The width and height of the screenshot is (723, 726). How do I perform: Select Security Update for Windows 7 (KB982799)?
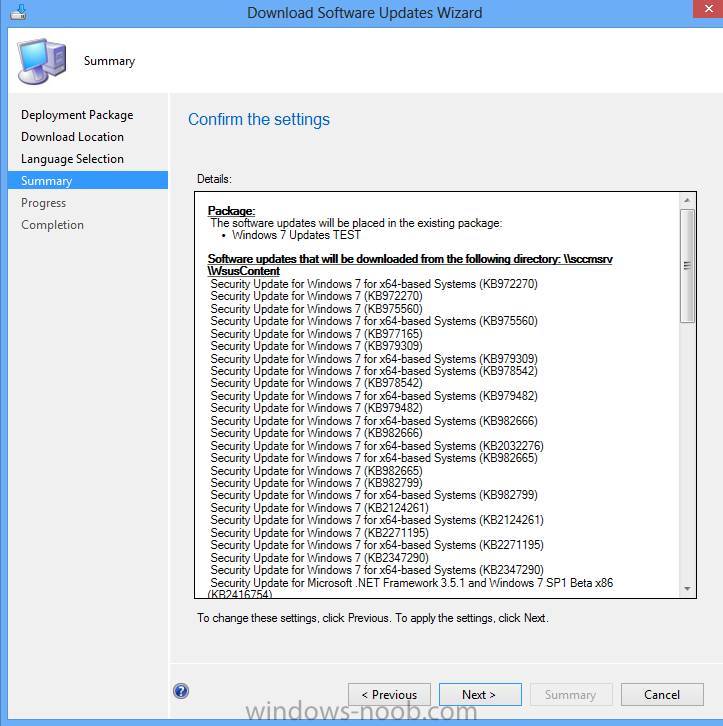(x=317, y=483)
